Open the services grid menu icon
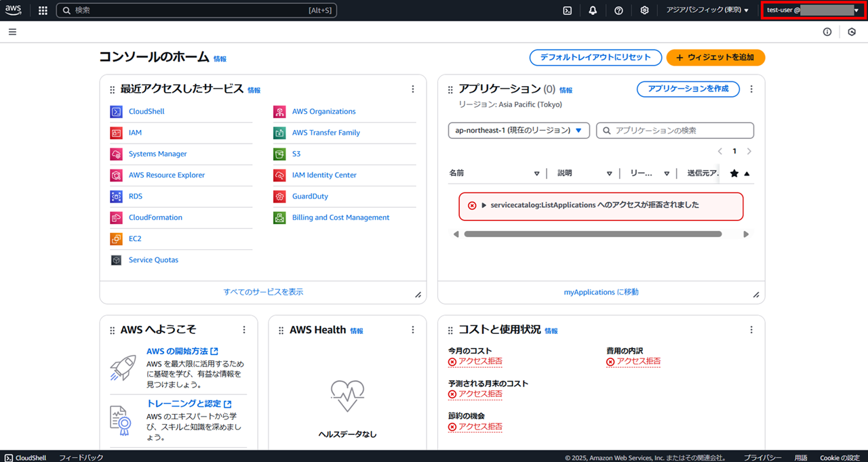868x462 pixels. click(43, 10)
